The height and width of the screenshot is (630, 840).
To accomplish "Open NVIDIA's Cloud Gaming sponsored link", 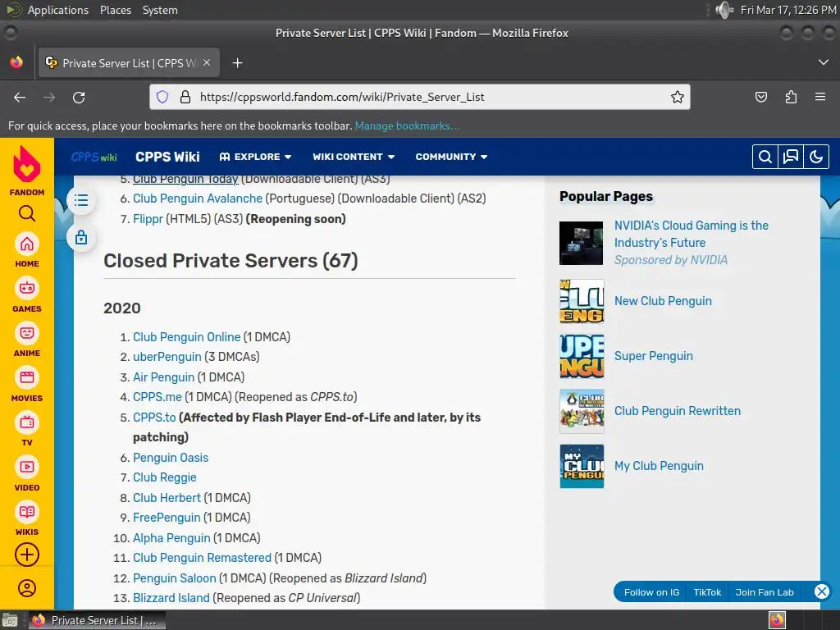I will (691, 234).
